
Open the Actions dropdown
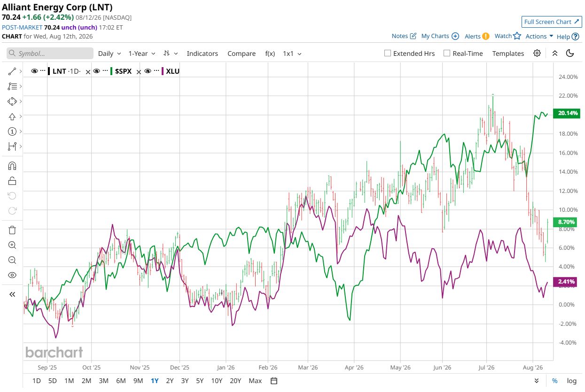click(x=539, y=36)
